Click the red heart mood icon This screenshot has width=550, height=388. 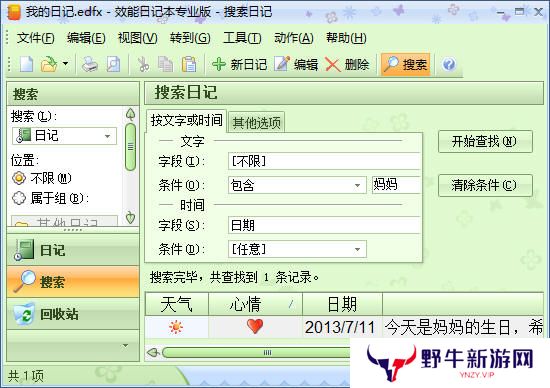[255, 327]
